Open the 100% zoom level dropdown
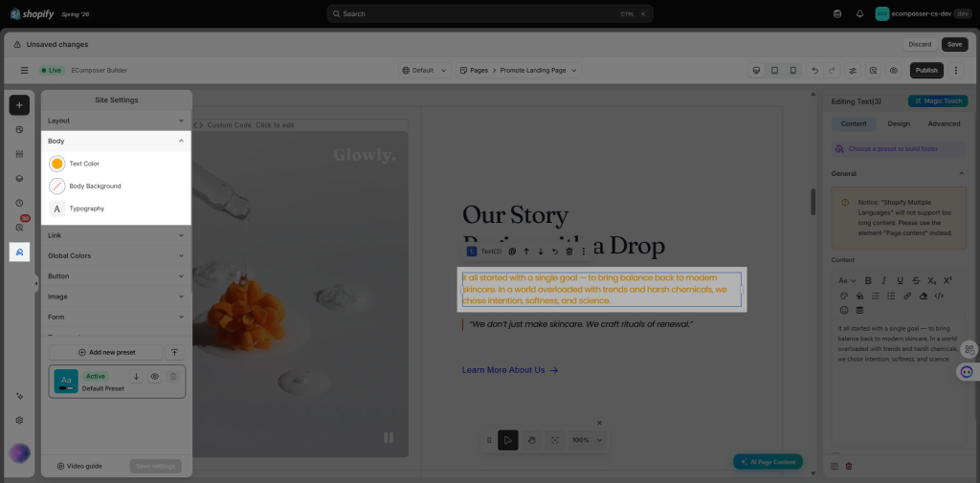 pyautogui.click(x=588, y=440)
